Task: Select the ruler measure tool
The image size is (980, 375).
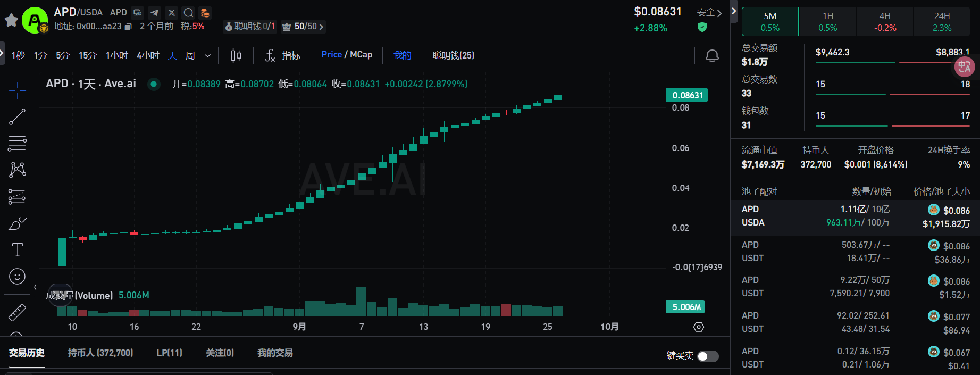Action: 17,312
